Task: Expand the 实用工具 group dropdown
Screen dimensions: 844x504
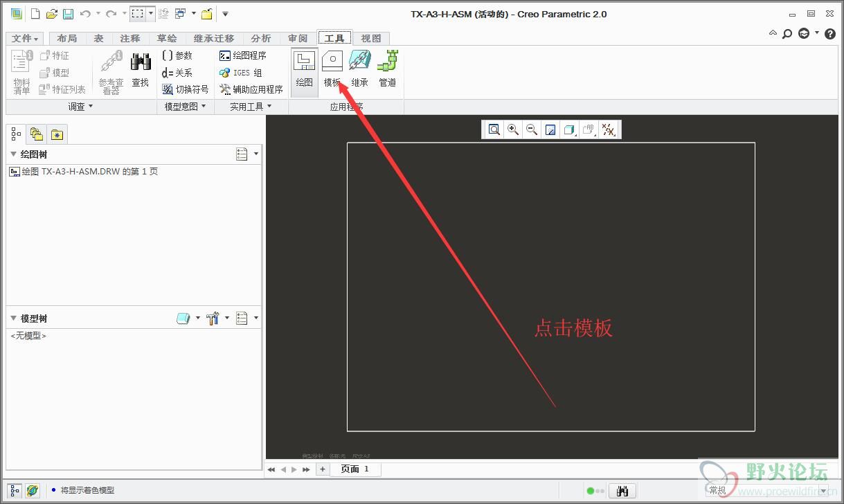Action: pyautogui.click(x=251, y=107)
